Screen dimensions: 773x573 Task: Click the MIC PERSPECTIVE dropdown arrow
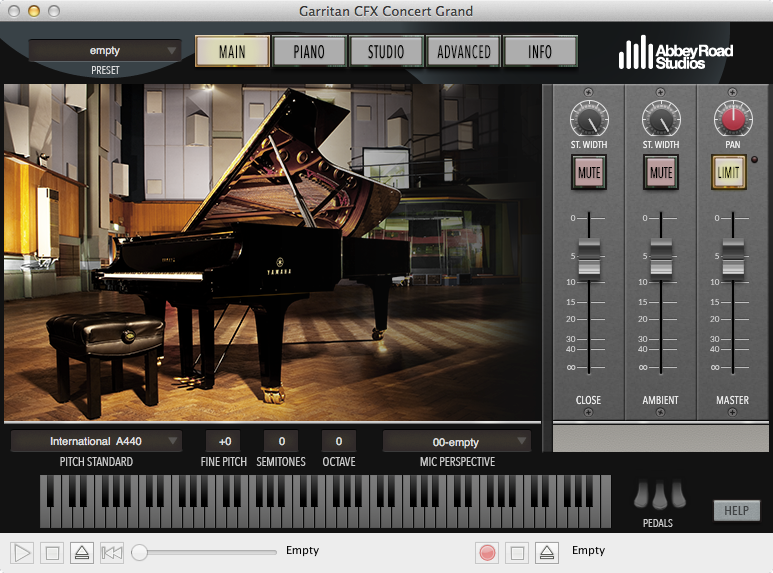pos(522,440)
